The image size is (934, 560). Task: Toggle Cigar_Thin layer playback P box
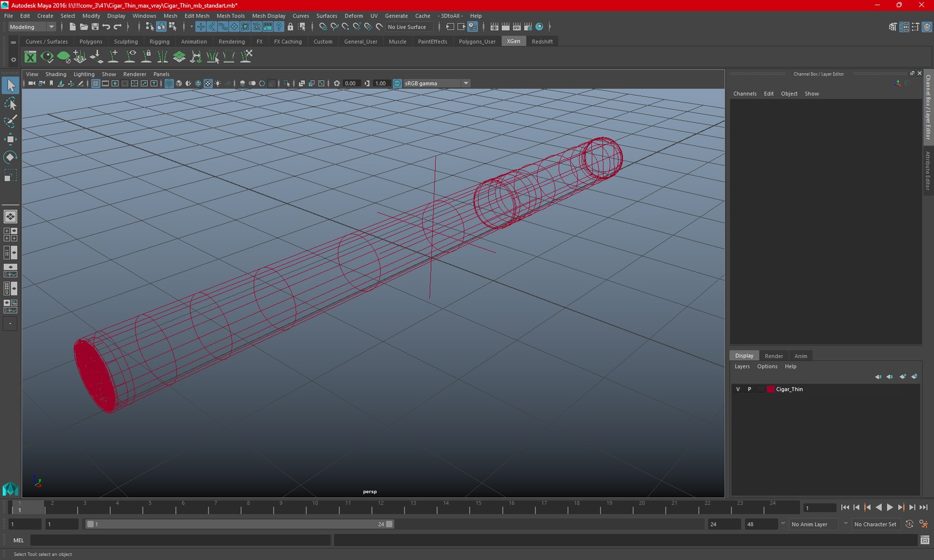tap(749, 389)
